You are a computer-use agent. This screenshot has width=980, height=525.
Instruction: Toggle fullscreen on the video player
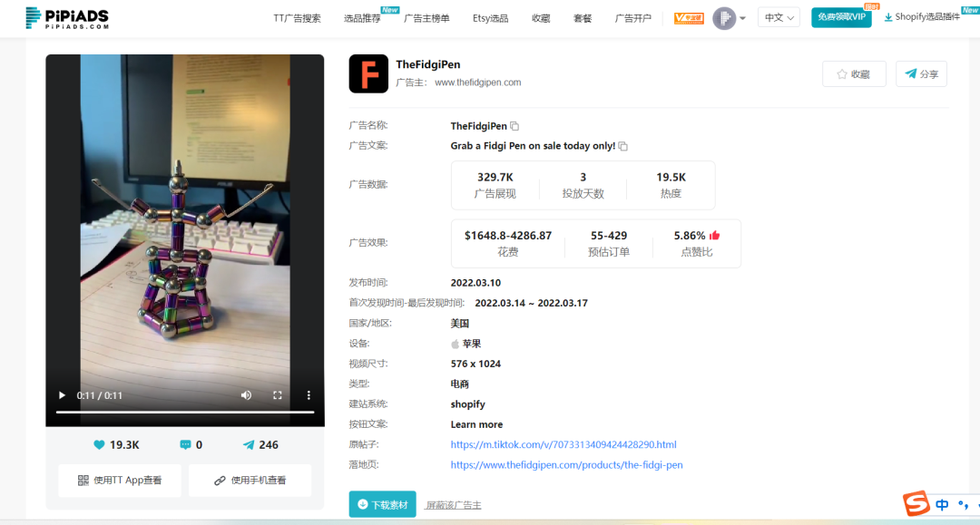pyautogui.click(x=278, y=395)
